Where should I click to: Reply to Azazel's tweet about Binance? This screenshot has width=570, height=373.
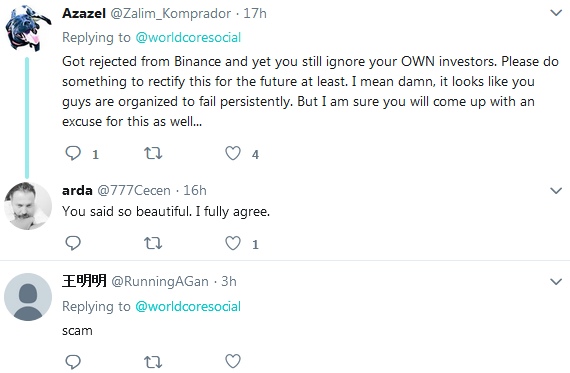(73, 153)
